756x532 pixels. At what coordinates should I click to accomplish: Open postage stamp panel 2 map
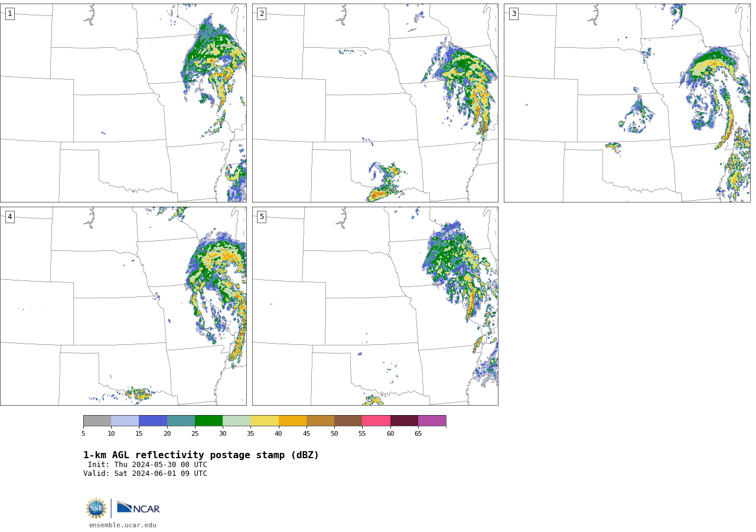(375, 103)
